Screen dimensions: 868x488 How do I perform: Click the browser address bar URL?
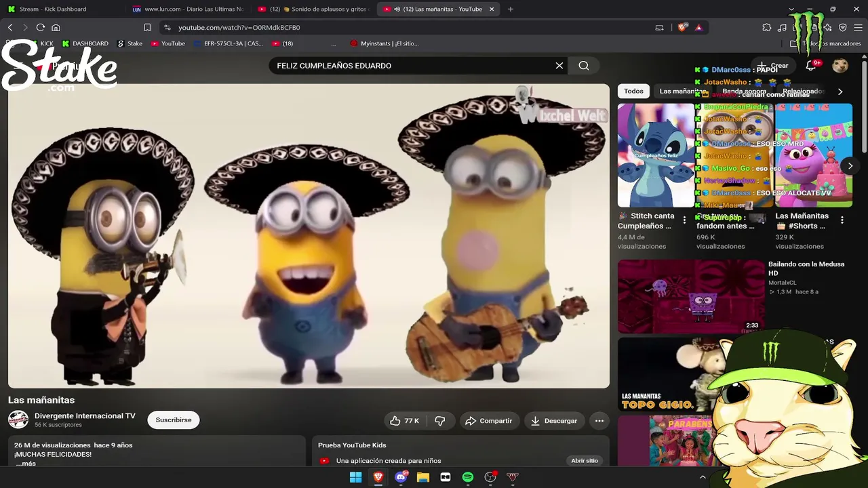(239, 28)
